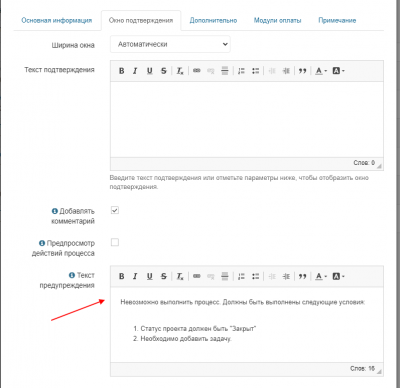The width and height of the screenshot is (400, 388).
Task: Open background color picker in confirmation editor
Action: coord(339,71)
